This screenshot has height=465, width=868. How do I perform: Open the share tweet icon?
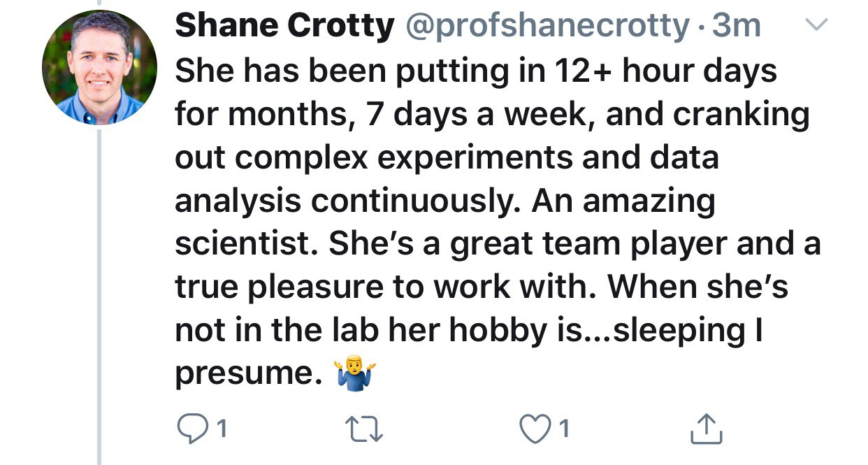click(705, 429)
